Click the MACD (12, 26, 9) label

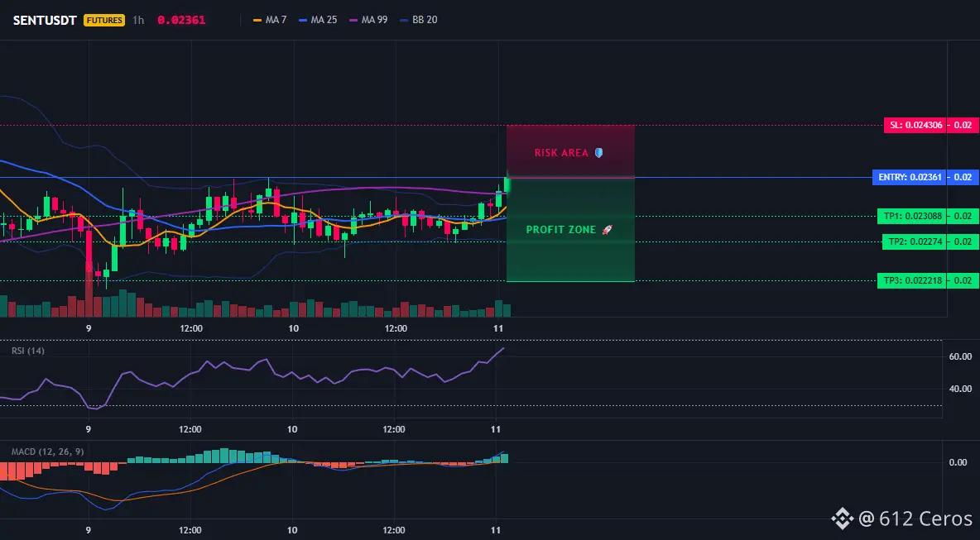click(x=47, y=452)
